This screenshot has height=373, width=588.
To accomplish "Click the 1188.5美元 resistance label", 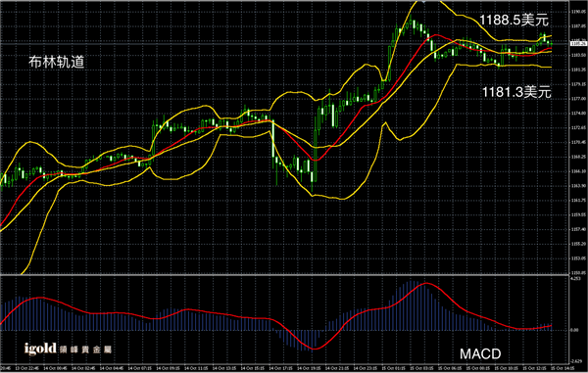I will click(514, 21).
